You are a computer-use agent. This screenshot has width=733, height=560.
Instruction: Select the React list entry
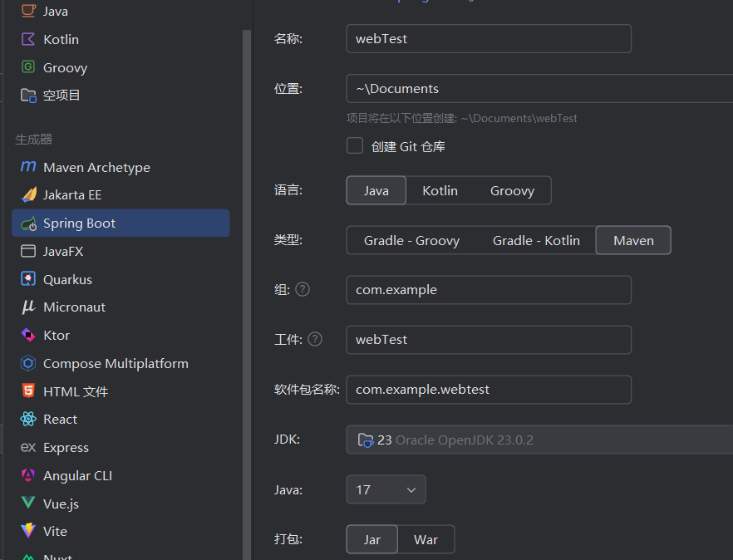[x=121, y=420]
